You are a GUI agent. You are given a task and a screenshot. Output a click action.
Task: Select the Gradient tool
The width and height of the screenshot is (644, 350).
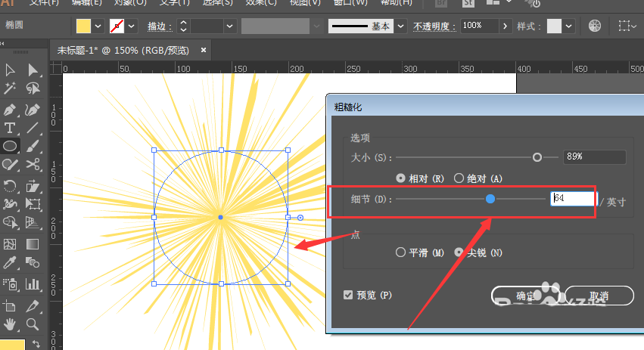(33, 244)
